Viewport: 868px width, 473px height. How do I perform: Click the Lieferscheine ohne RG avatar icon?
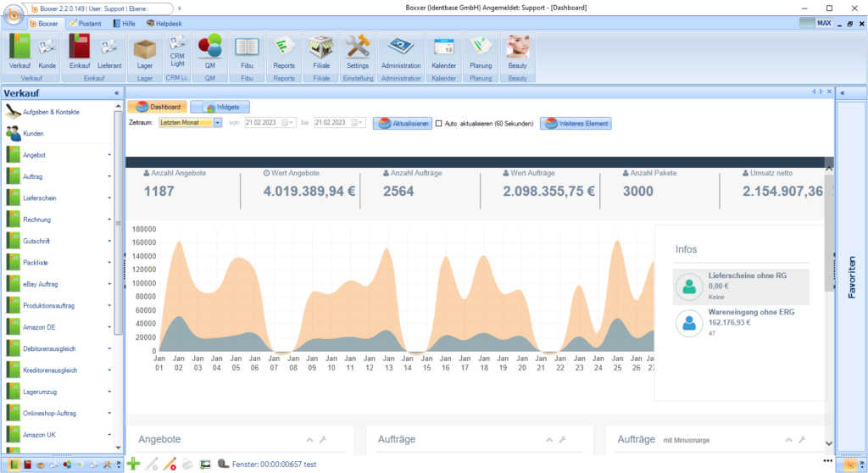click(x=689, y=287)
